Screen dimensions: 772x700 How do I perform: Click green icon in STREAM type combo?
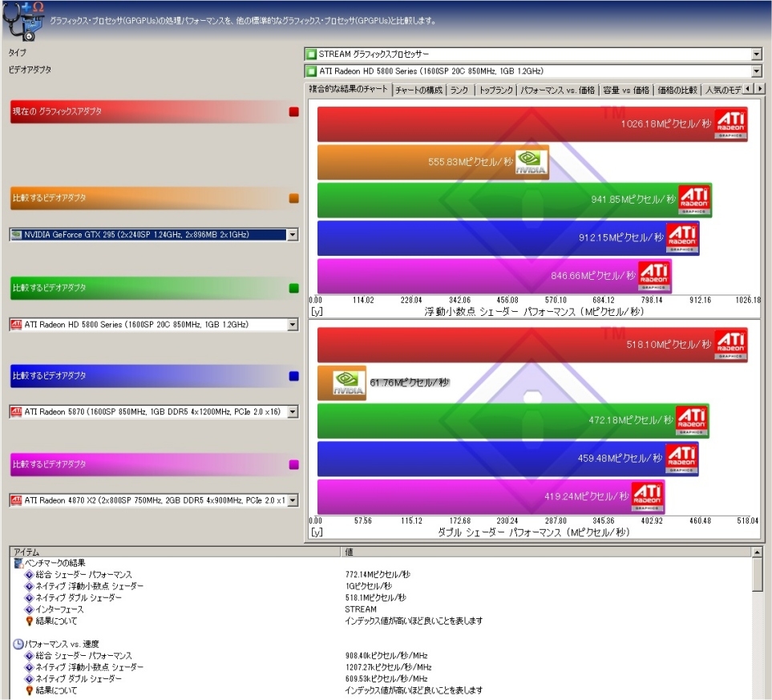[311, 55]
